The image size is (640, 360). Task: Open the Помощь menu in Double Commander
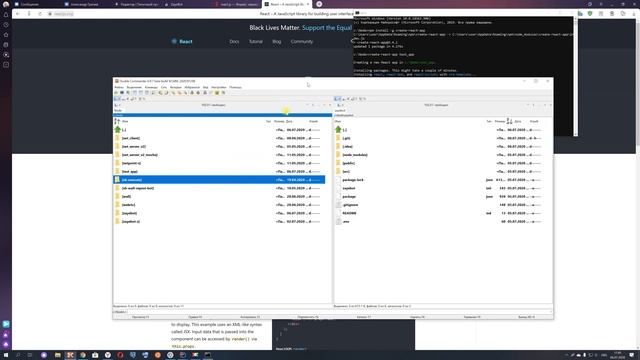pyautogui.click(x=235, y=87)
